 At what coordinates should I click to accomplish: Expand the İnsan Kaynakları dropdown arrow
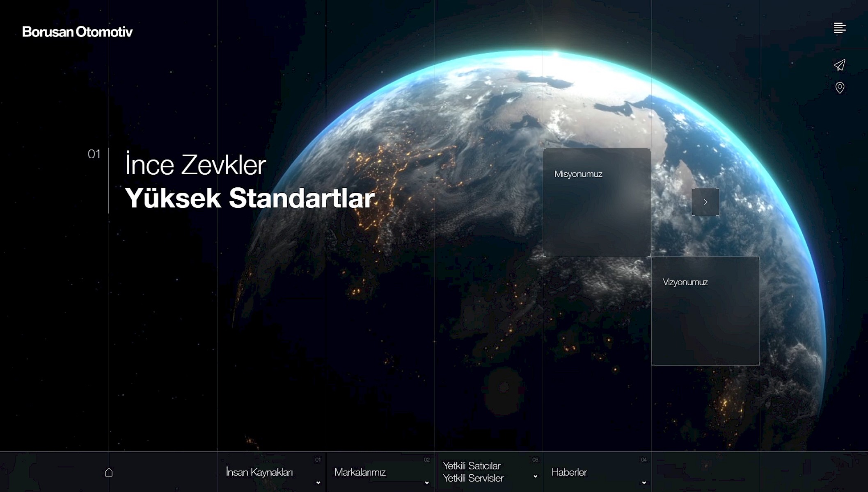coord(318,483)
